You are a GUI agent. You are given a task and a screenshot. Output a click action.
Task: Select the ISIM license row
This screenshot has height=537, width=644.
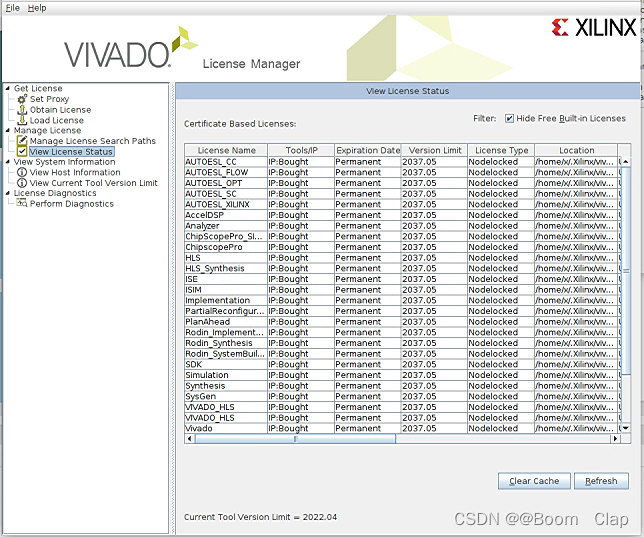[401, 290]
